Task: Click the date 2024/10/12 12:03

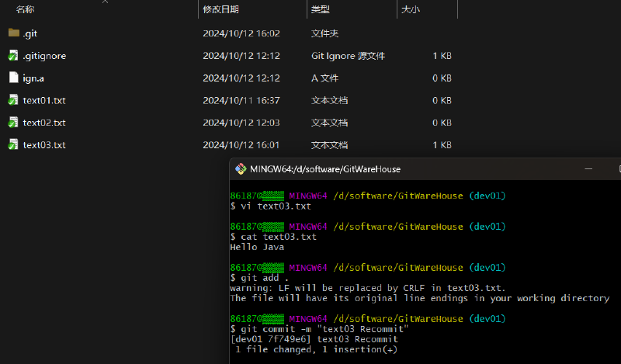Action: point(241,123)
